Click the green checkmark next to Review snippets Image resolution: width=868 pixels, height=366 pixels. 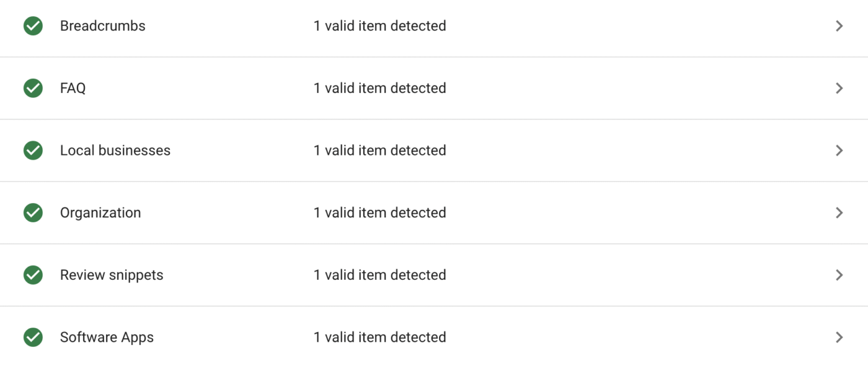pyautogui.click(x=32, y=275)
